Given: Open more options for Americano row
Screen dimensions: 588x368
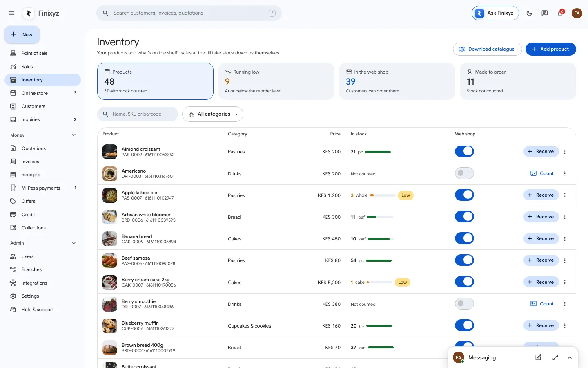Looking at the screenshot, I should (x=565, y=173).
